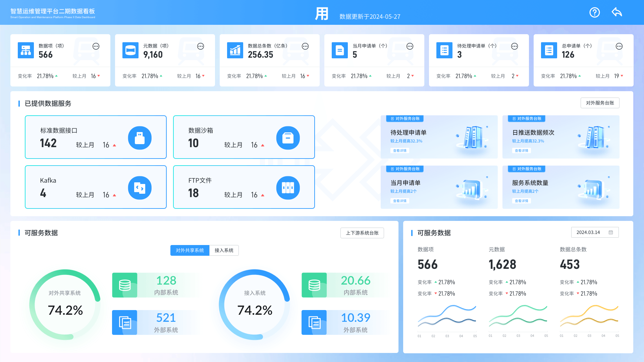
Task: Click 查看详情 under 服务系统数量 banner
Action: point(522,201)
